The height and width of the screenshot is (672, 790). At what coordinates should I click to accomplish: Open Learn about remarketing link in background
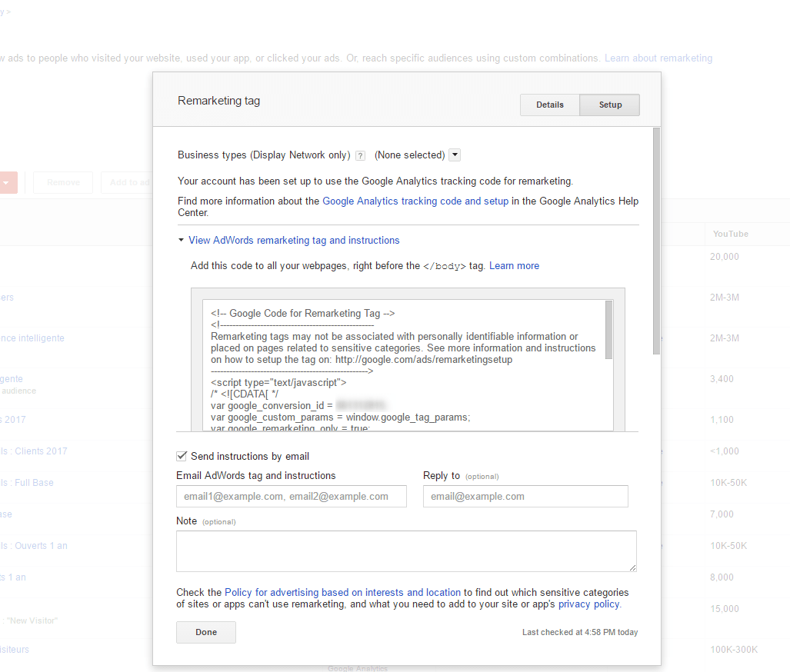coord(658,58)
